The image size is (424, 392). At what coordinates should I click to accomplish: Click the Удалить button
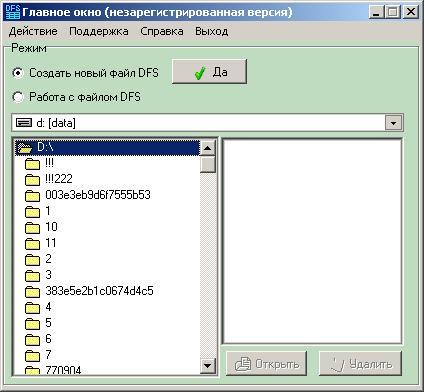360,364
